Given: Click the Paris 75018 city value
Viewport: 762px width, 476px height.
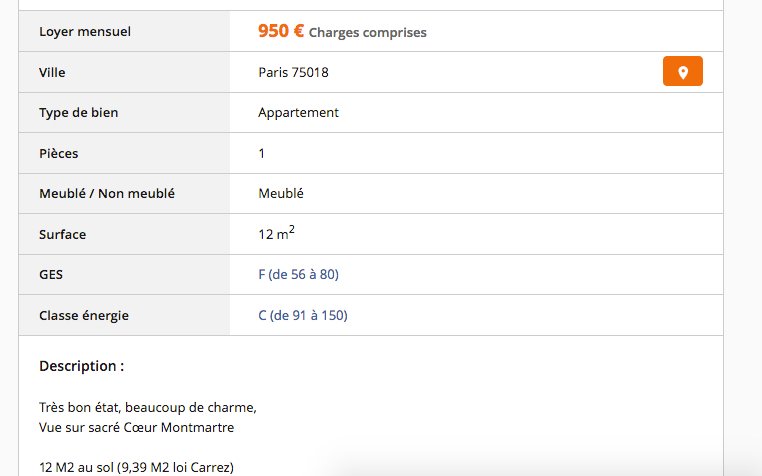Looking at the screenshot, I should pyautogui.click(x=294, y=72).
